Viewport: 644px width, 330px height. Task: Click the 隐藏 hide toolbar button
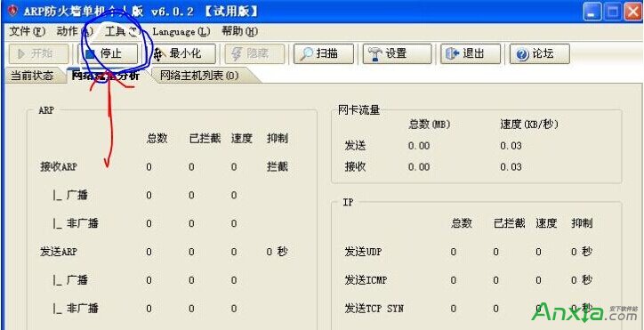254,54
